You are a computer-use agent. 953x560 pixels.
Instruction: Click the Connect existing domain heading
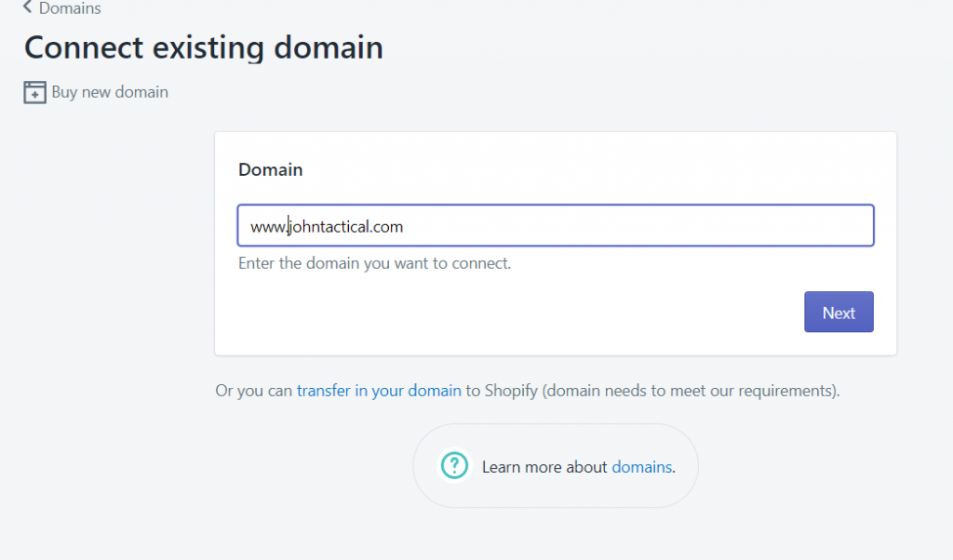click(204, 47)
